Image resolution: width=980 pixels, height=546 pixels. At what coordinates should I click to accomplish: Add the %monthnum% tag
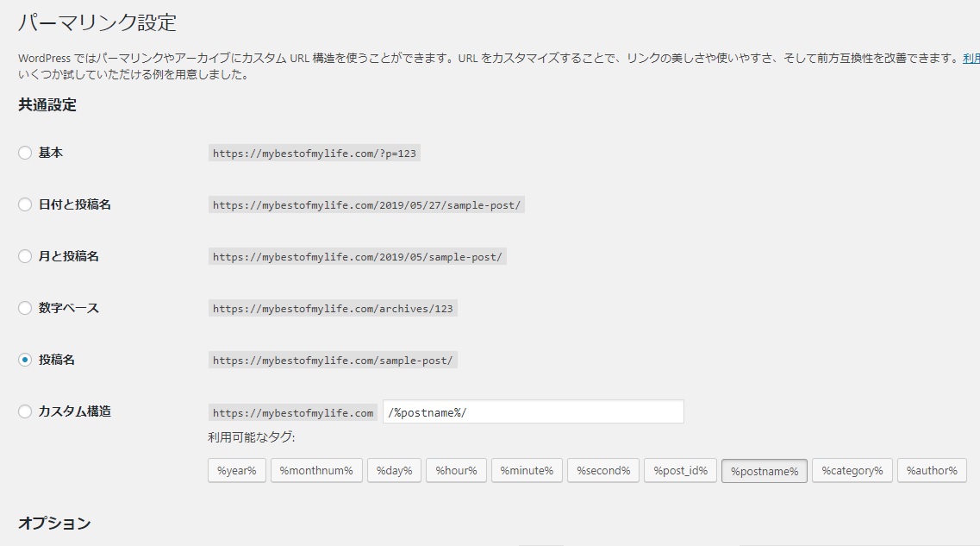coord(316,470)
